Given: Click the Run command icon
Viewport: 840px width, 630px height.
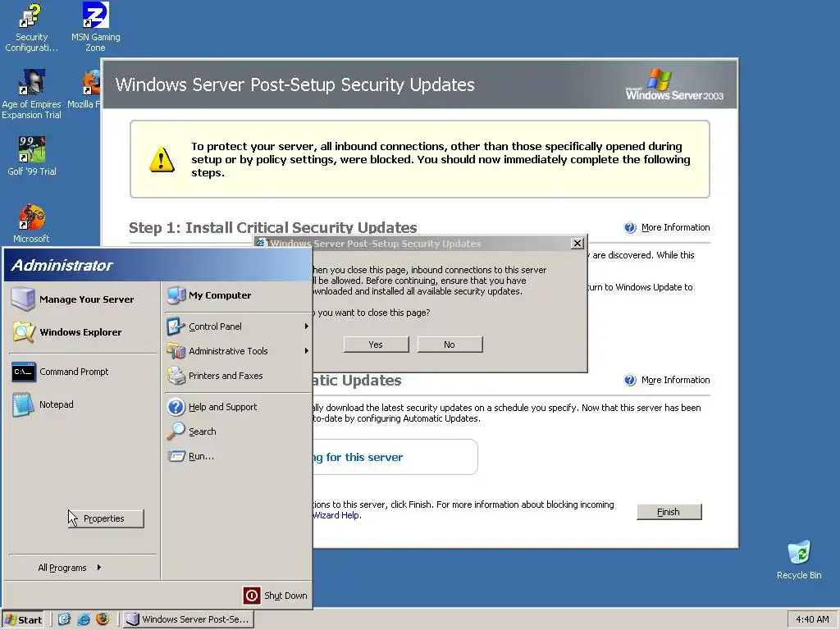Looking at the screenshot, I should (176, 456).
